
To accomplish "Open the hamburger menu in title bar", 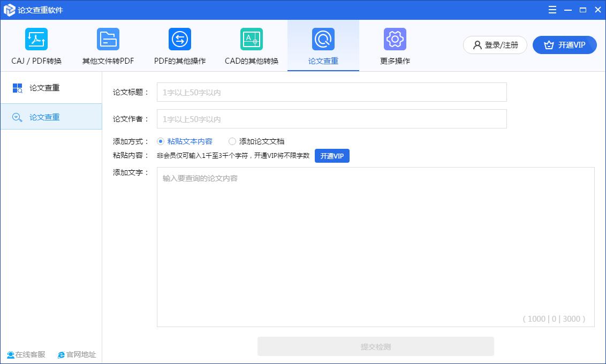I will pyautogui.click(x=552, y=9).
